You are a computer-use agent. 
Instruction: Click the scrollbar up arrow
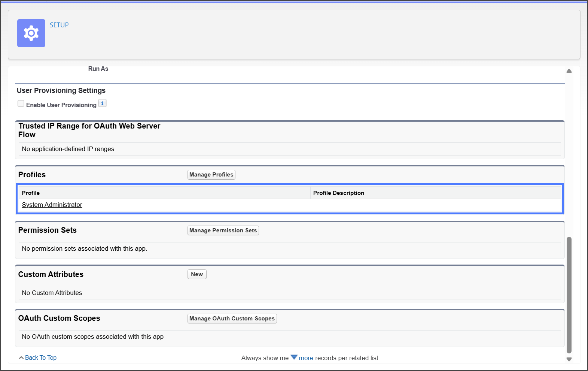[569, 71]
